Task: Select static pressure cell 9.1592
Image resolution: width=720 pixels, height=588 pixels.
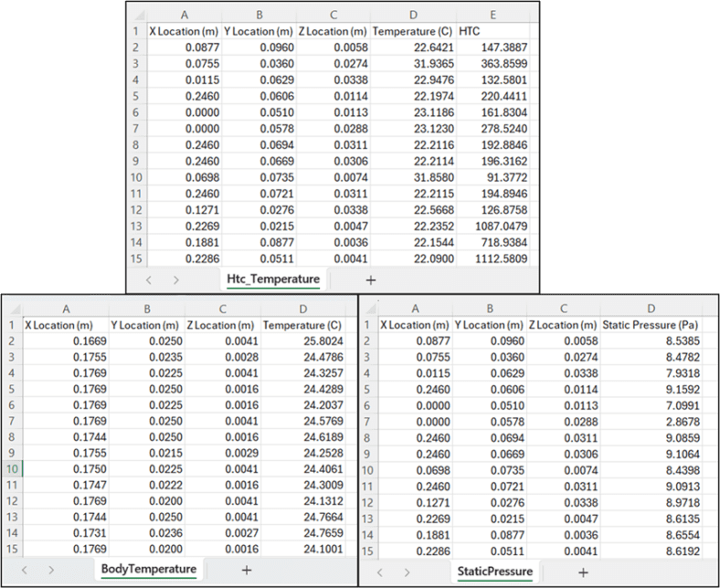Action: pos(651,389)
